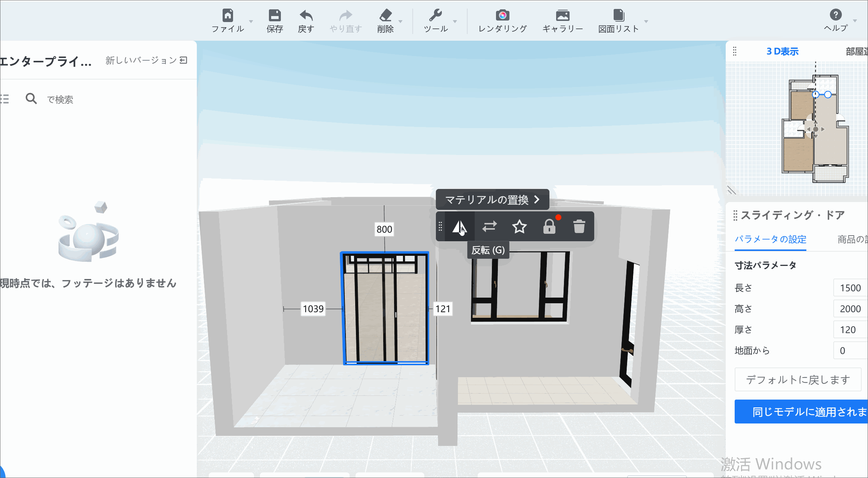Click the スライディング・ドア panel drag handle
Viewport: 868px width, 478px height.
tap(735, 215)
